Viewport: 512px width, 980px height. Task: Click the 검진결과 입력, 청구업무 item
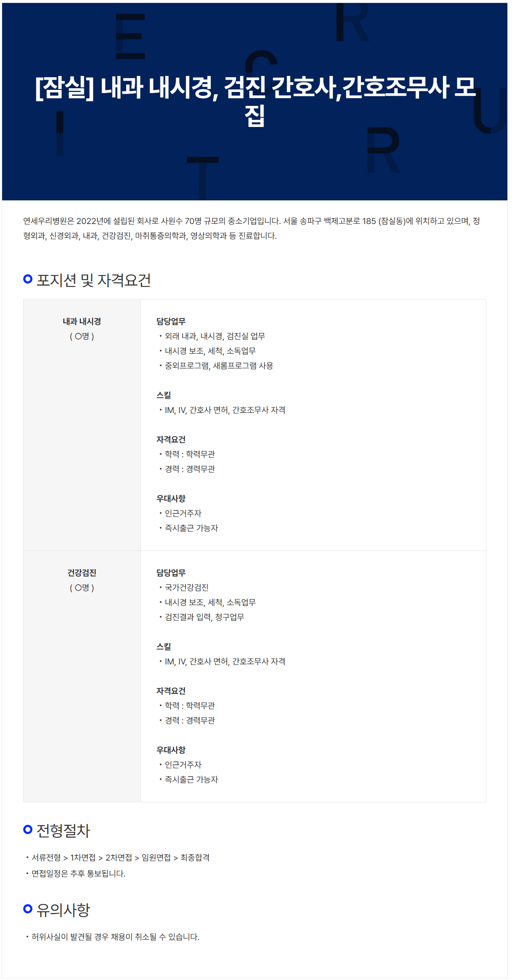point(204,617)
